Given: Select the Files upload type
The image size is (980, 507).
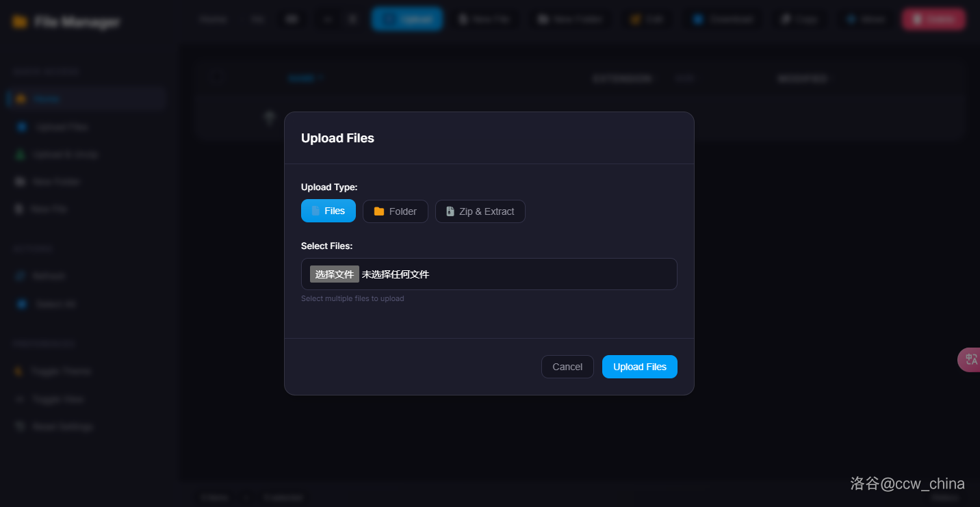Looking at the screenshot, I should [x=328, y=211].
